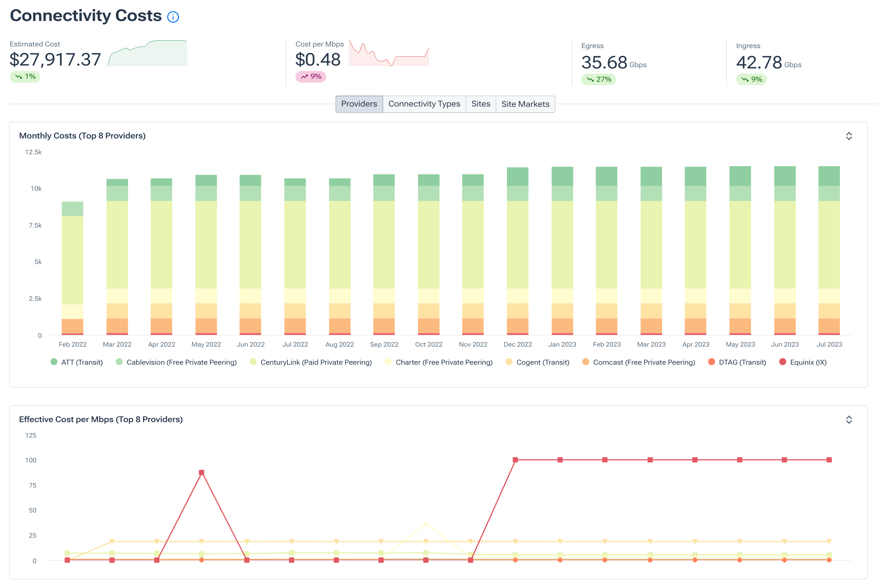The width and height of the screenshot is (878, 588).
Task: Click the Cablevision legend dot
Action: pos(119,362)
